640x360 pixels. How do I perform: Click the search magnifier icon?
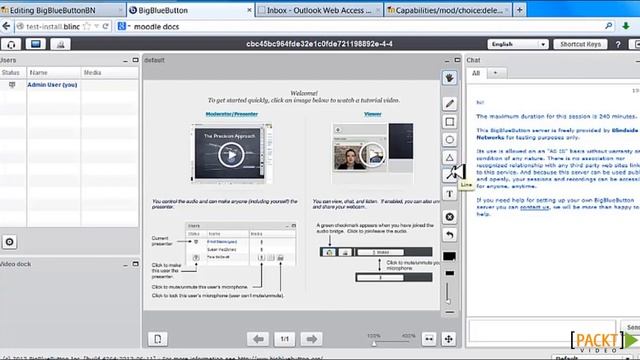coord(609,26)
